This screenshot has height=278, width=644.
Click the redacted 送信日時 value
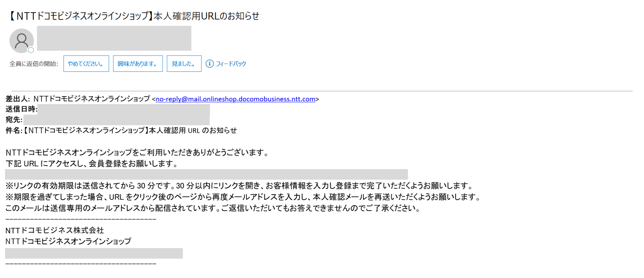[x=123, y=109]
